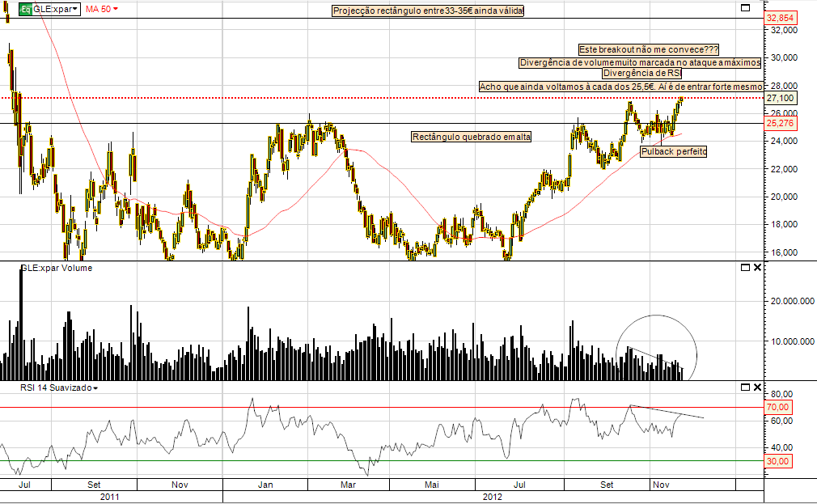Click the 80,00 RSI axis label
This screenshot has width=817, height=504.
[782, 394]
